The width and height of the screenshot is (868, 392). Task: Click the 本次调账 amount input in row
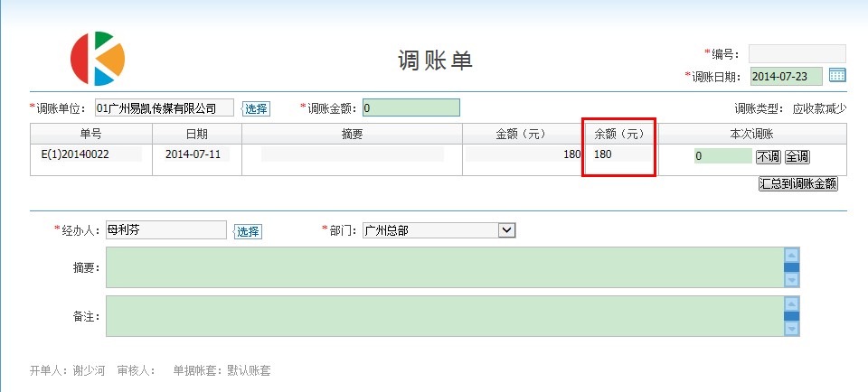coord(722,156)
